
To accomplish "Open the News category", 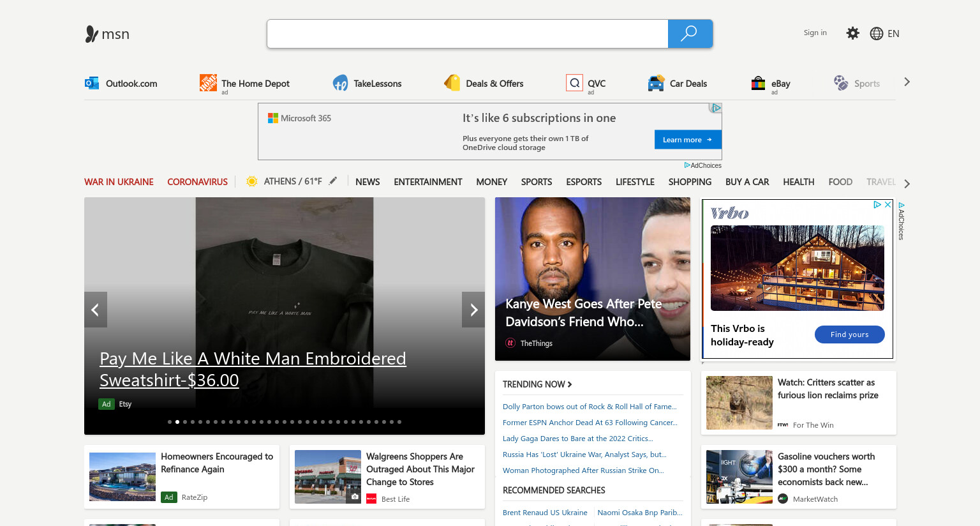I will pos(367,182).
